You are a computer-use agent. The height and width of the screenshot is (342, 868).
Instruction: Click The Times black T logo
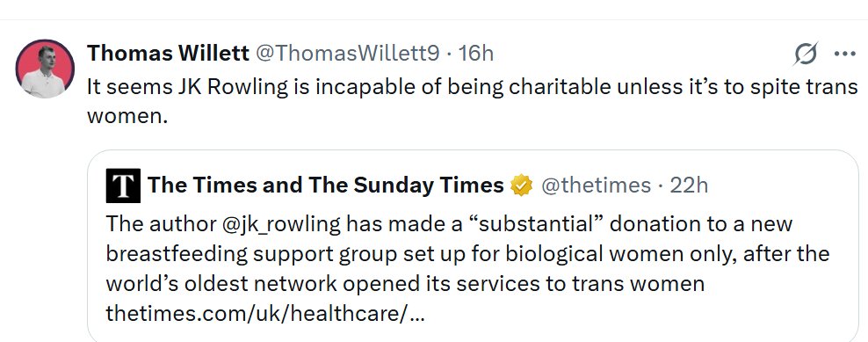pos(124,186)
